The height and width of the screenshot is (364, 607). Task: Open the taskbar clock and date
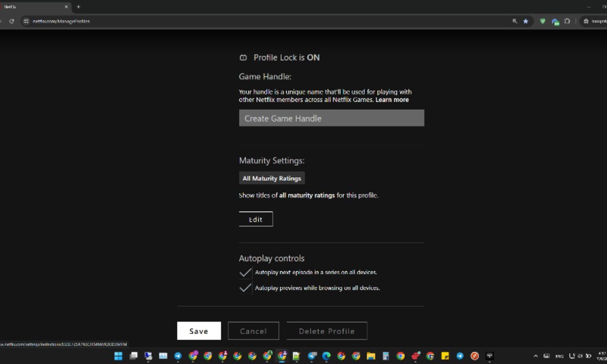602,356
